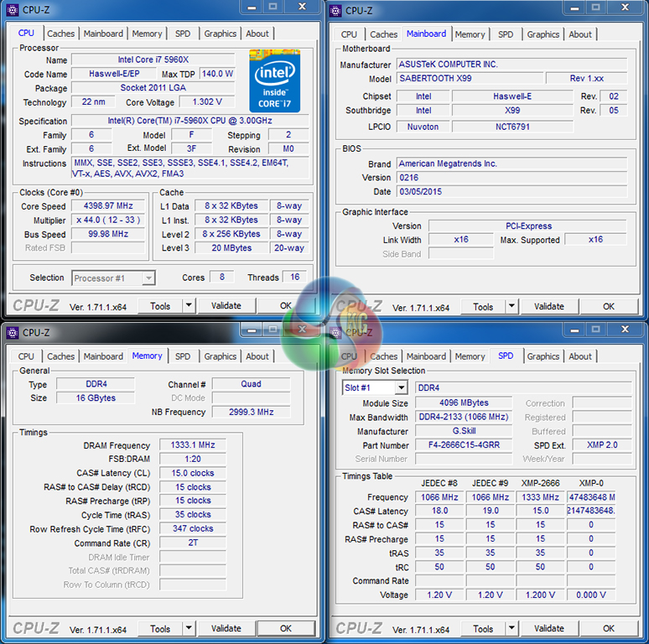Click OK in the memory timings window
The image size is (649, 644).
[x=286, y=629]
